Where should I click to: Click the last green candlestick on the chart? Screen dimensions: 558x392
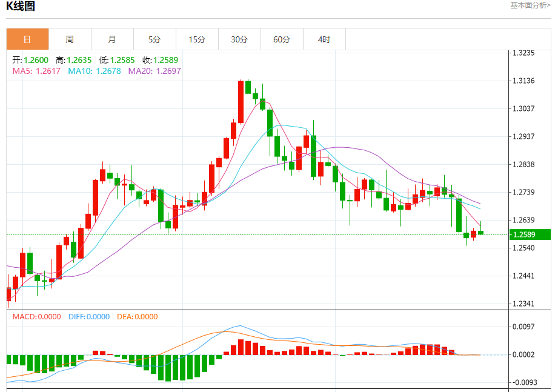click(481, 232)
